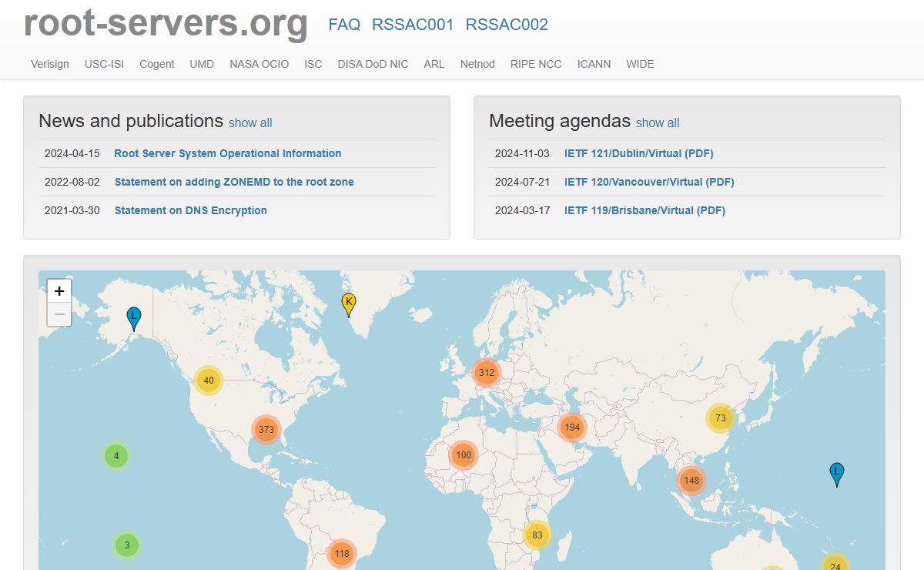The height and width of the screenshot is (570, 924).
Task: Select USC-ISI operator
Action: 104,64
